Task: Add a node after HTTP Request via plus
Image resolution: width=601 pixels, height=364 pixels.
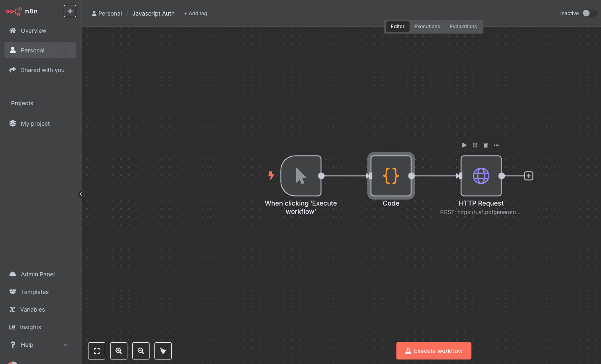Action: [x=528, y=176]
